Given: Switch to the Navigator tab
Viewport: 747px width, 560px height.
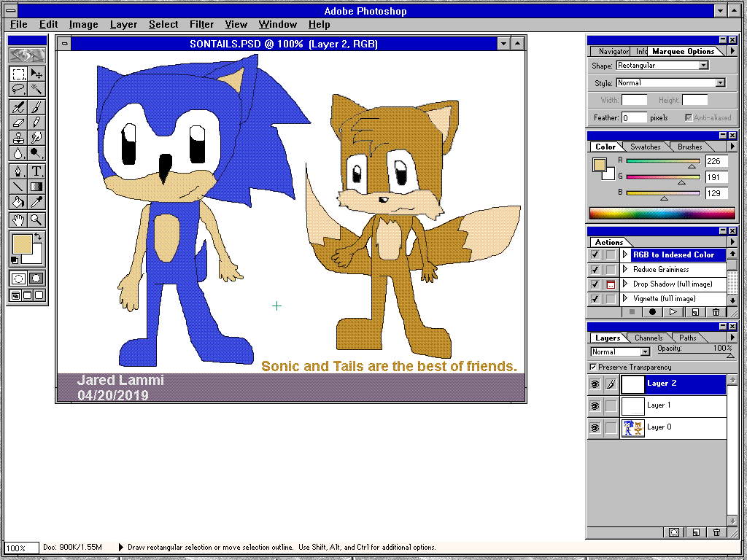Looking at the screenshot, I should point(613,51).
